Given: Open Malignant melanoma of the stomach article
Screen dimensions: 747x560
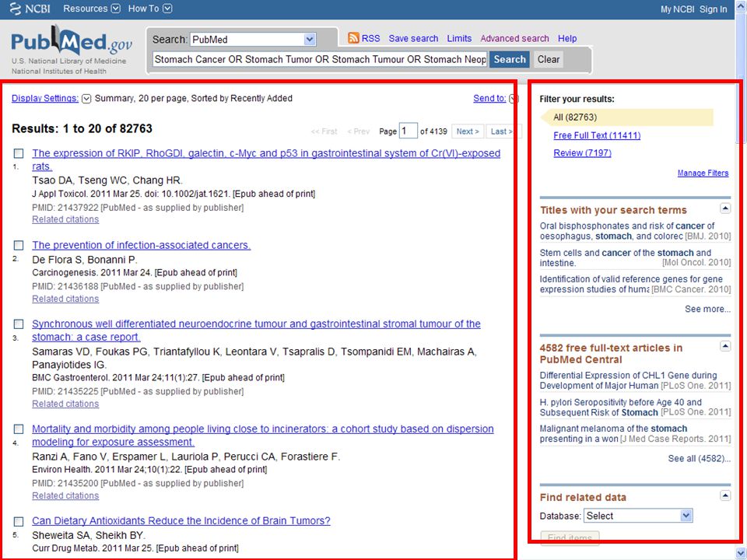Looking at the screenshot, I should pos(613,434).
